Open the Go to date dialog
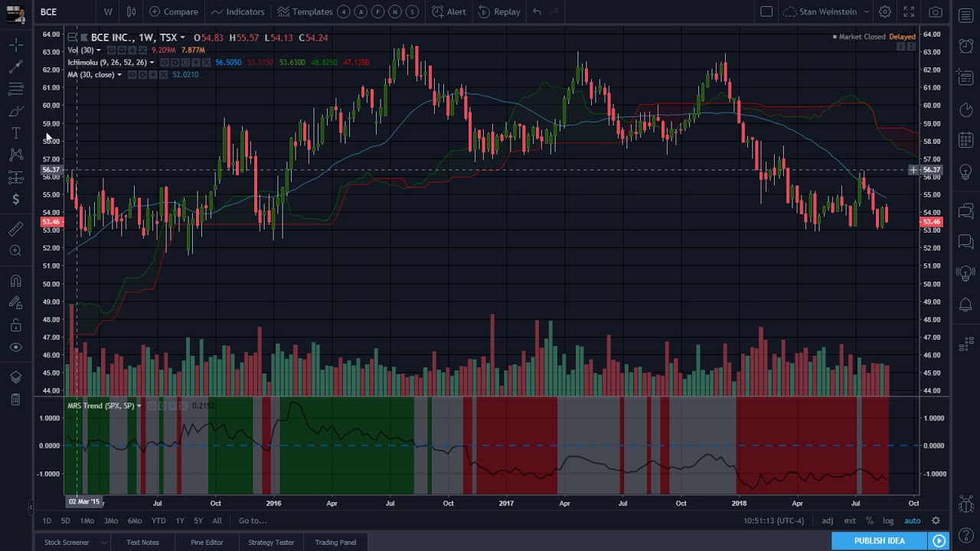Screen dimensions: 980x551 pos(253,521)
